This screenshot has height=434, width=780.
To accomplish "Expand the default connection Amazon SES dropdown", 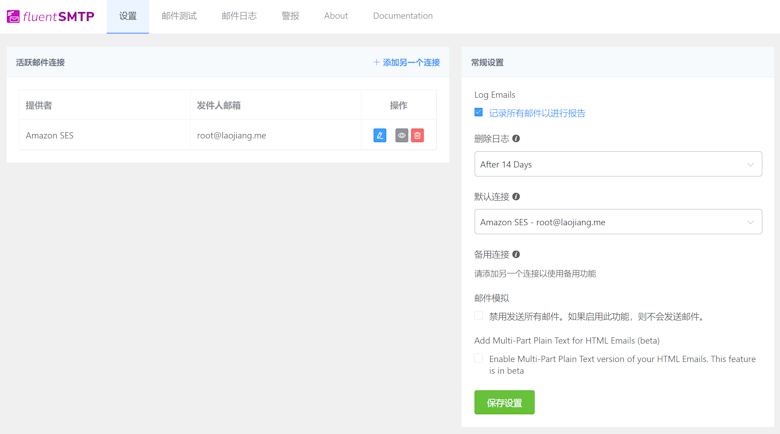I will click(x=617, y=222).
